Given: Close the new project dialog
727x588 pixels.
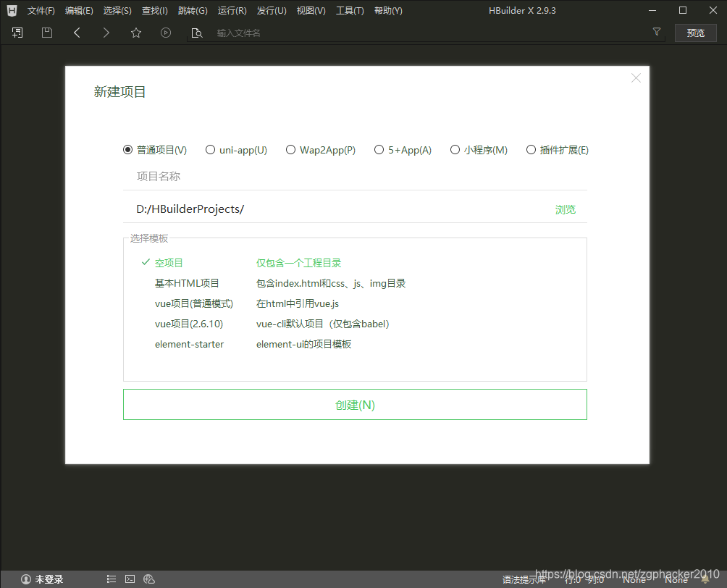Looking at the screenshot, I should [636, 78].
